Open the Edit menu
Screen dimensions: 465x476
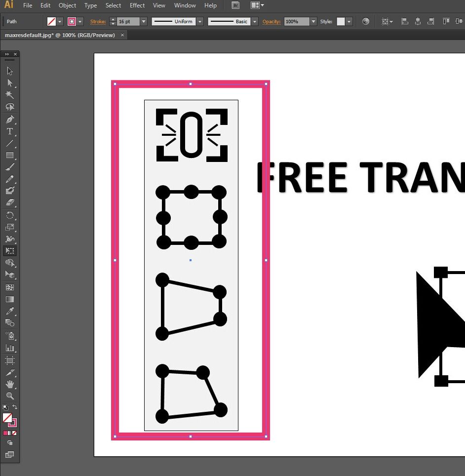click(x=45, y=5)
